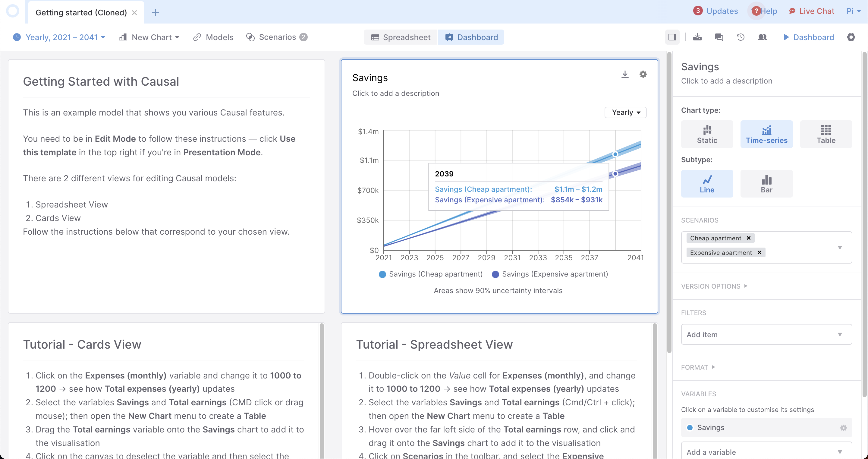
Task: Click the Areas show 90% uncertainty intervals note
Action: click(498, 291)
